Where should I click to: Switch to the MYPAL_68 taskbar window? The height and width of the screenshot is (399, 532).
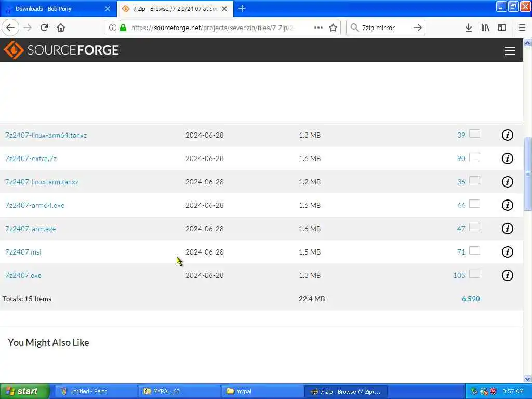(179, 391)
